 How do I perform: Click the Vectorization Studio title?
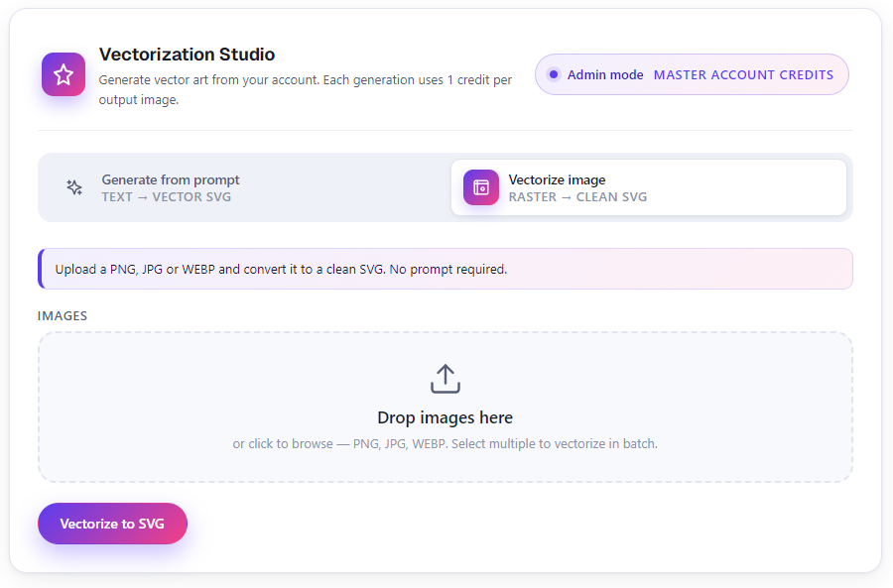tap(187, 55)
